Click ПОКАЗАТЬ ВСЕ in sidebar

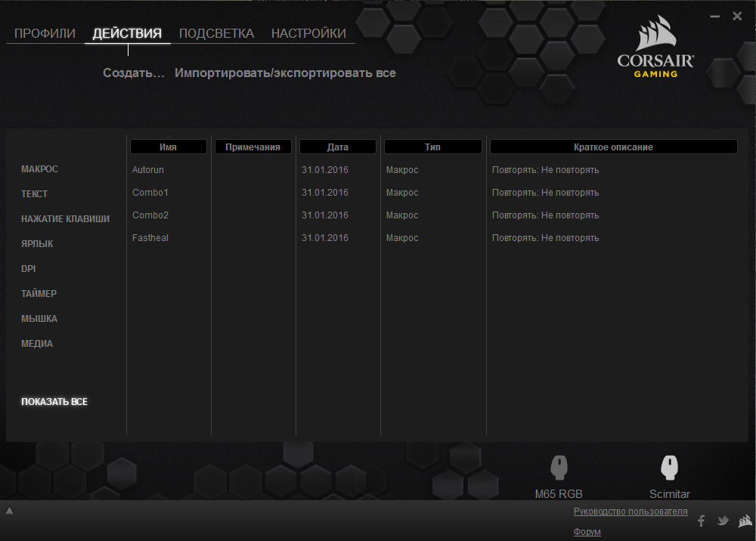tap(54, 402)
